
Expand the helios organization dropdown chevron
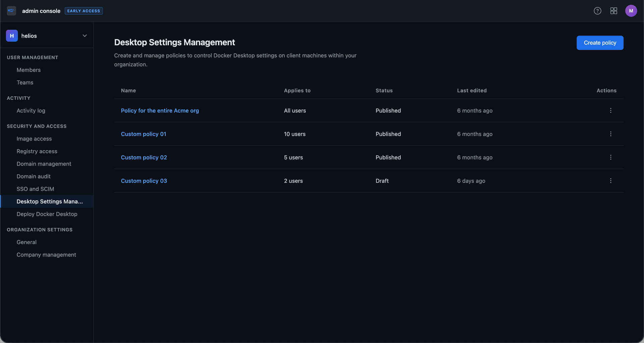pos(85,36)
